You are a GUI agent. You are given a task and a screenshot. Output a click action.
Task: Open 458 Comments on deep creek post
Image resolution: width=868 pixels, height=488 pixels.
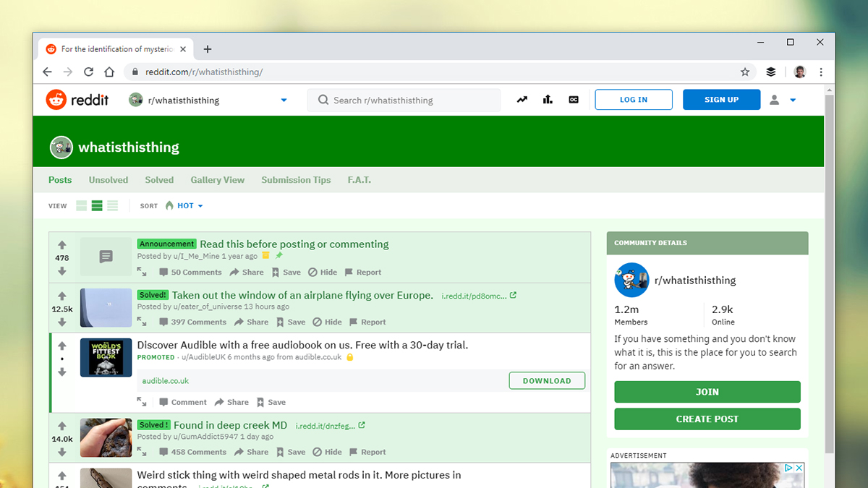point(192,452)
